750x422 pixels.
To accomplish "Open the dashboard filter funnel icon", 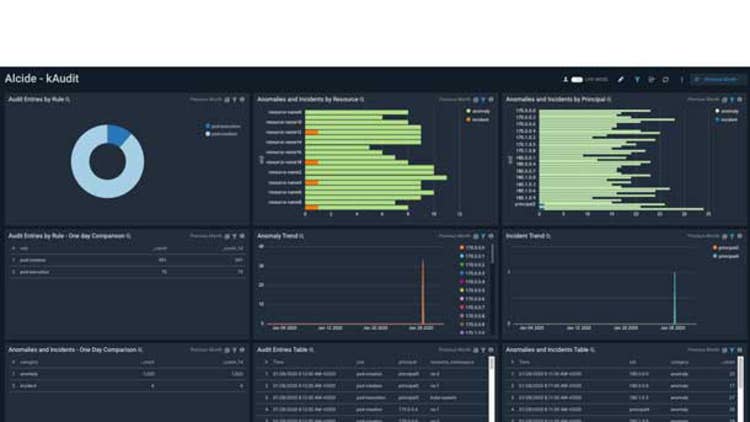I will coord(637,79).
